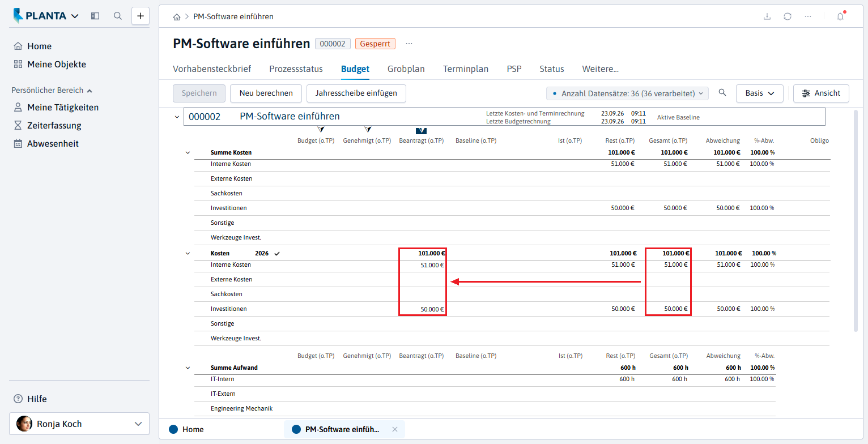
Task: Click the Genehmigt (o.TP) column marker icon
Action: (368, 130)
